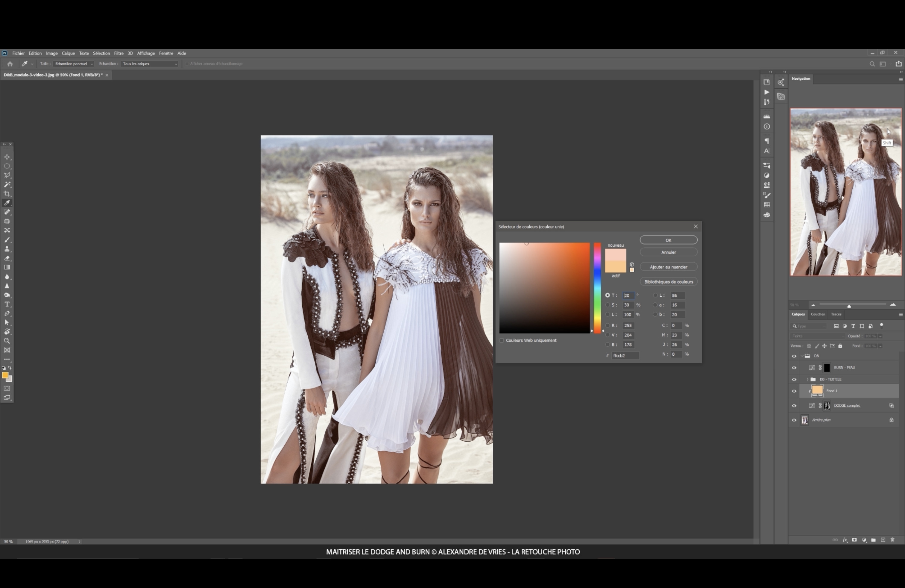The image size is (905, 588).
Task: Select the Move tool
Action: pos(7,157)
